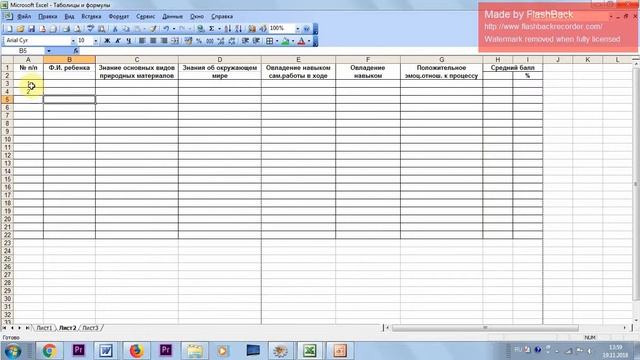Screen dimensions: 640x360
Task: Open Chrome from the Windows taskbar
Action: pos(49,351)
